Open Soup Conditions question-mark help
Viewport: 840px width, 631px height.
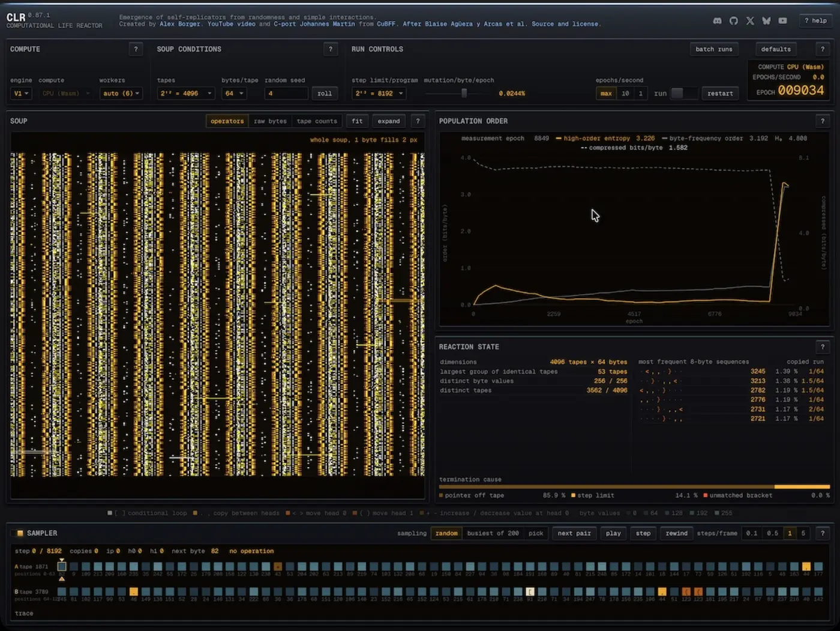click(331, 49)
